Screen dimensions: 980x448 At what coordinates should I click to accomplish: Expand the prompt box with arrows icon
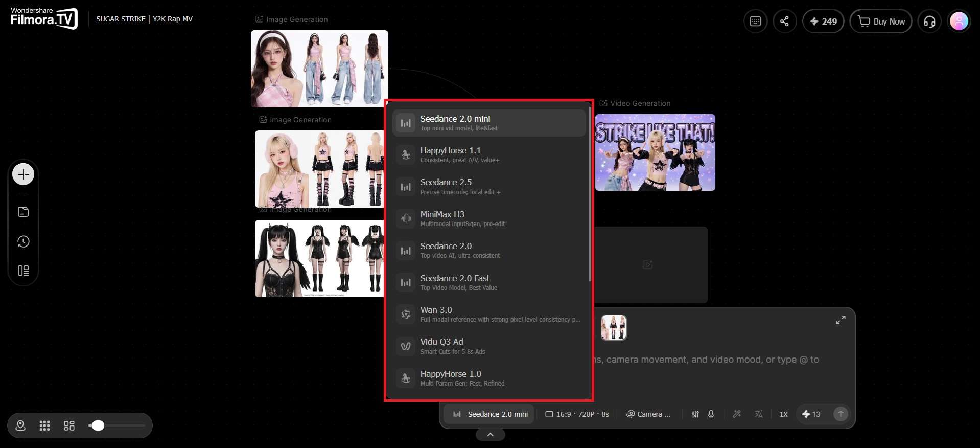tap(841, 320)
